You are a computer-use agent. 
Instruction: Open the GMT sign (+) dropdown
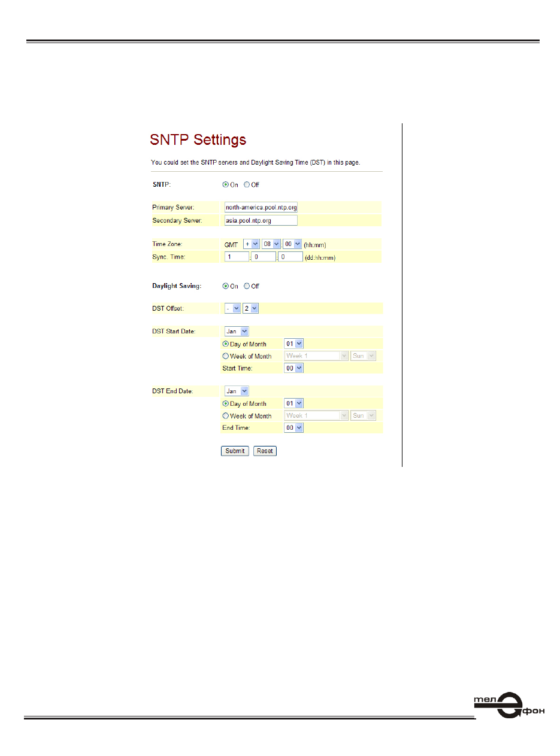252,244
